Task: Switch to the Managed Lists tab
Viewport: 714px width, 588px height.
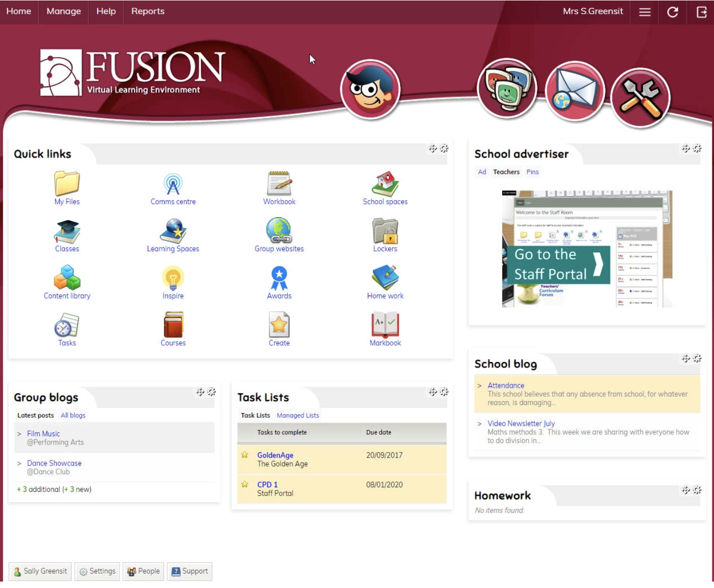Action: point(298,415)
